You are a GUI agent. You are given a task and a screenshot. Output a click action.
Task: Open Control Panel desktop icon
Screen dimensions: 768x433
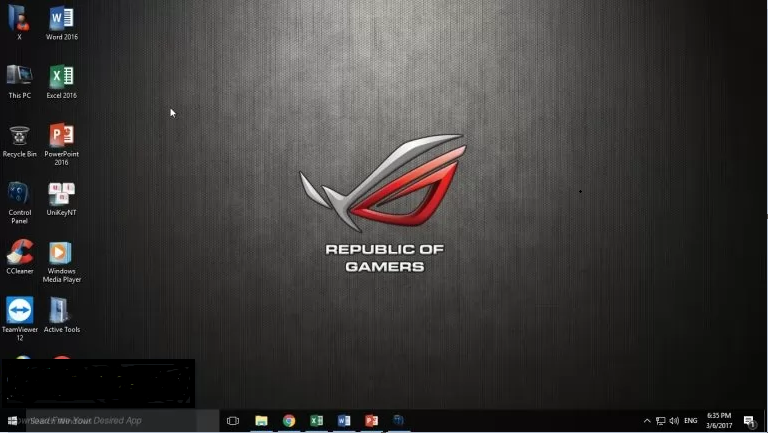pos(20,202)
